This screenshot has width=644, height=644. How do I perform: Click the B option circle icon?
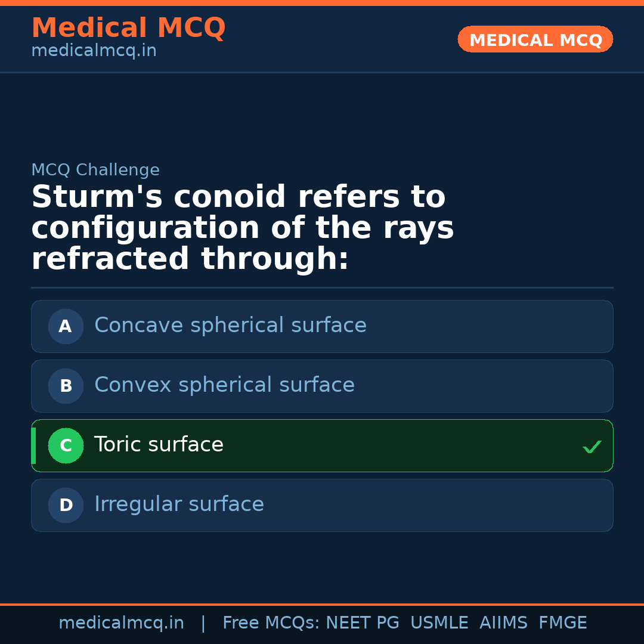[66, 386]
